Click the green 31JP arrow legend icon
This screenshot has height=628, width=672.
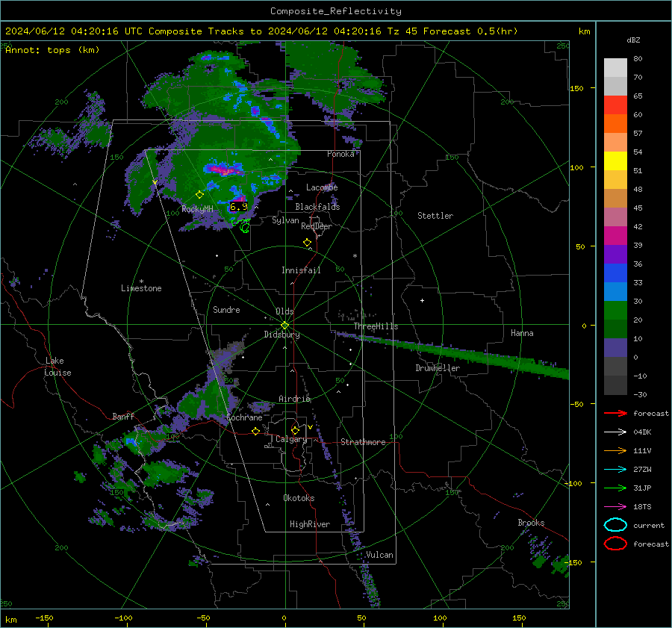pos(615,488)
